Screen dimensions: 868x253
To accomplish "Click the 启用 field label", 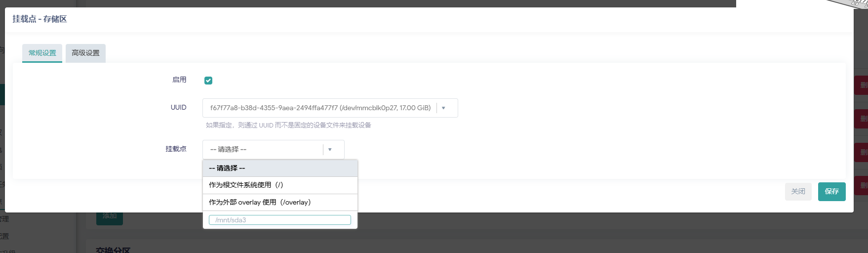I will (x=179, y=80).
